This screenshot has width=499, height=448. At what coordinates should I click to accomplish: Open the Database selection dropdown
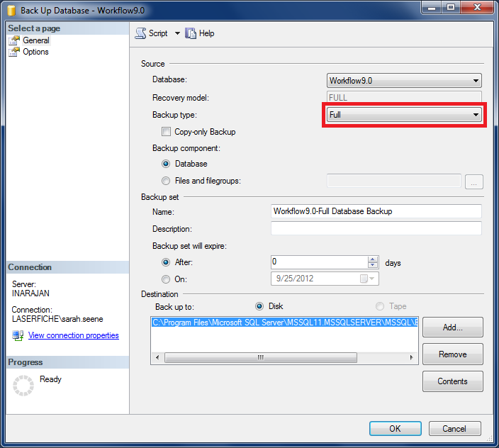coord(476,81)
